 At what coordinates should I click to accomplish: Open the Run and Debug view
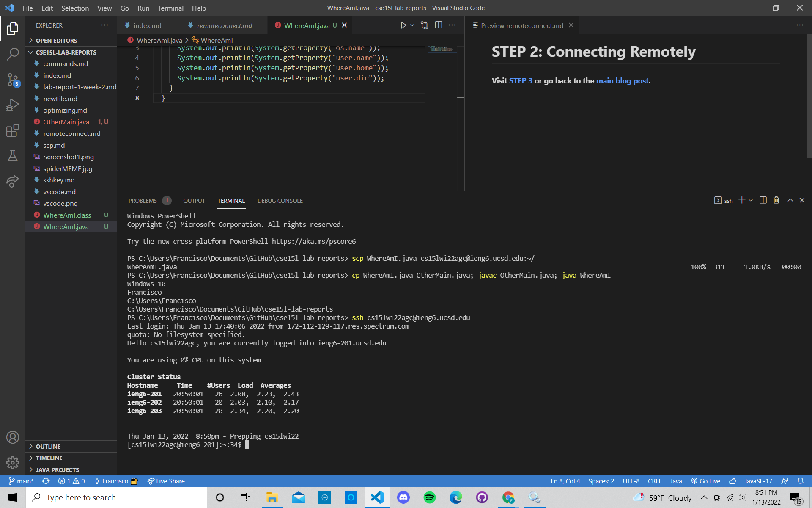pyautogui.click(x=13, y=105)
